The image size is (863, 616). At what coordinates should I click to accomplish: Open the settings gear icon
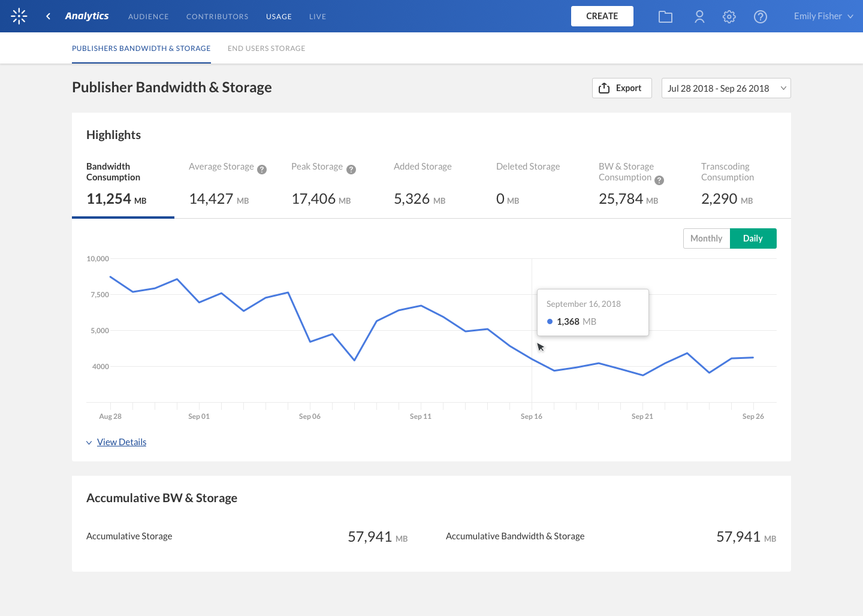(x=729, y=17)
